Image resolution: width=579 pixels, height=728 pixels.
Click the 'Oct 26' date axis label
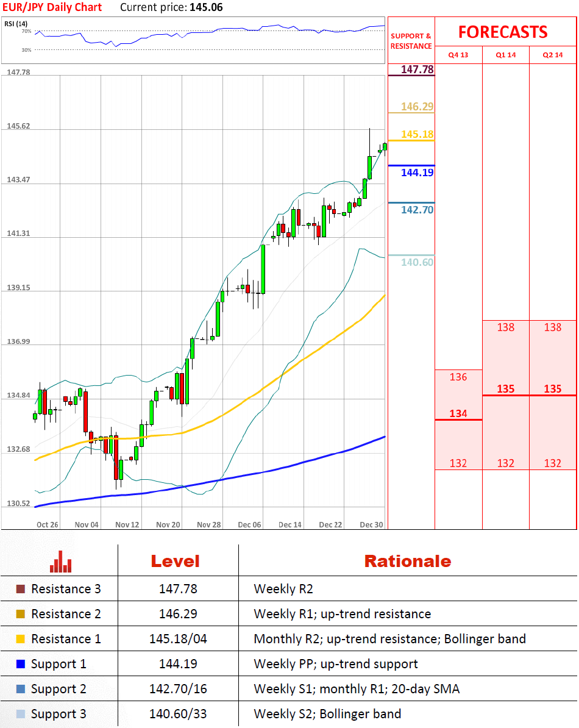48,524
